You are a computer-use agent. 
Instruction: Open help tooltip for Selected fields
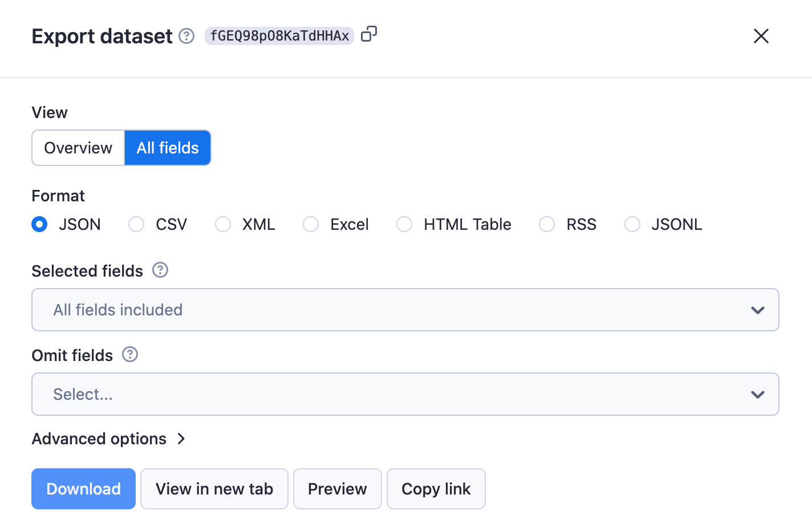tap(160, 270)
